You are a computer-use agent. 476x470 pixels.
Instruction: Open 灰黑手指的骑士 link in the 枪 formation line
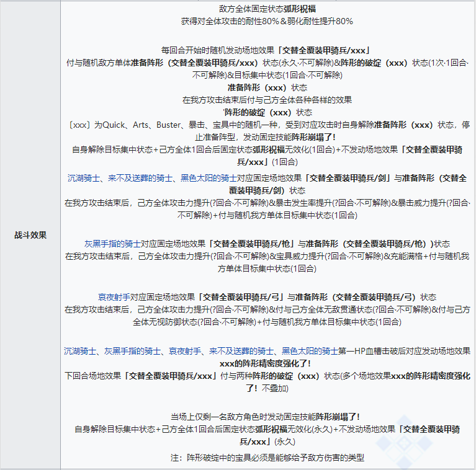point(112,244)
